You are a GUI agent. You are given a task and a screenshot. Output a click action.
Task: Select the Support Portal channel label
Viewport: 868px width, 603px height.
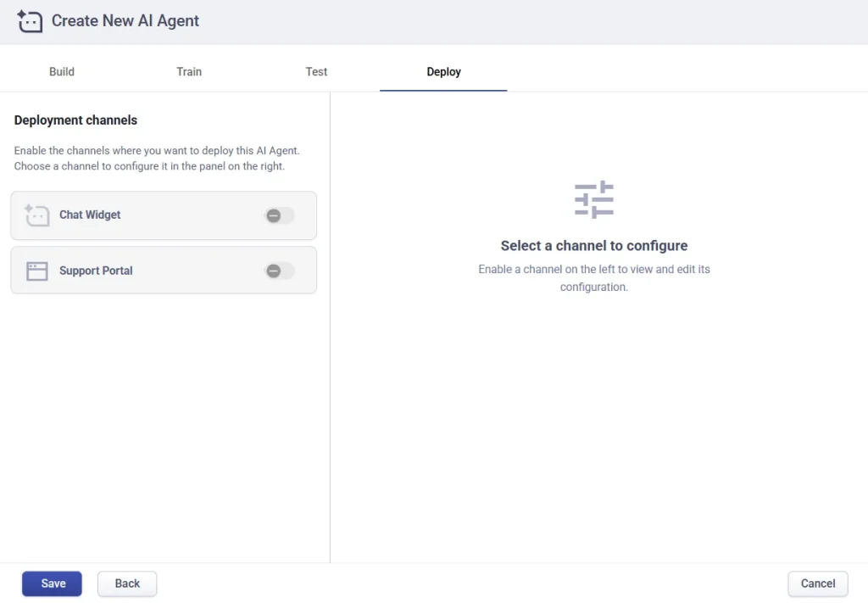tap(96, 271)
